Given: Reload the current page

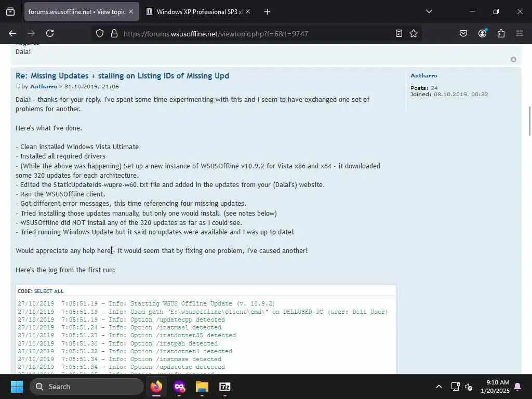Looking at the screenshot, I should (x=50, y=33).
